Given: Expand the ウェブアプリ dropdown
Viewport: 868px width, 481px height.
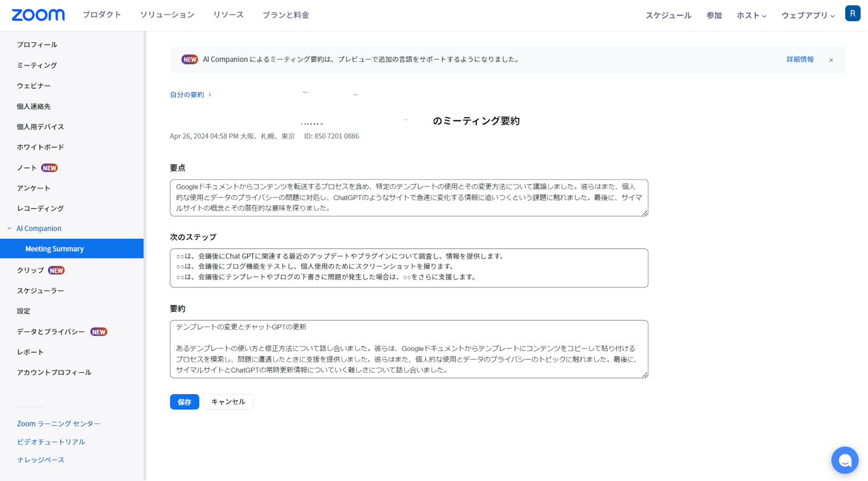Looking at the screenshot, I should [x=807, y=16].
